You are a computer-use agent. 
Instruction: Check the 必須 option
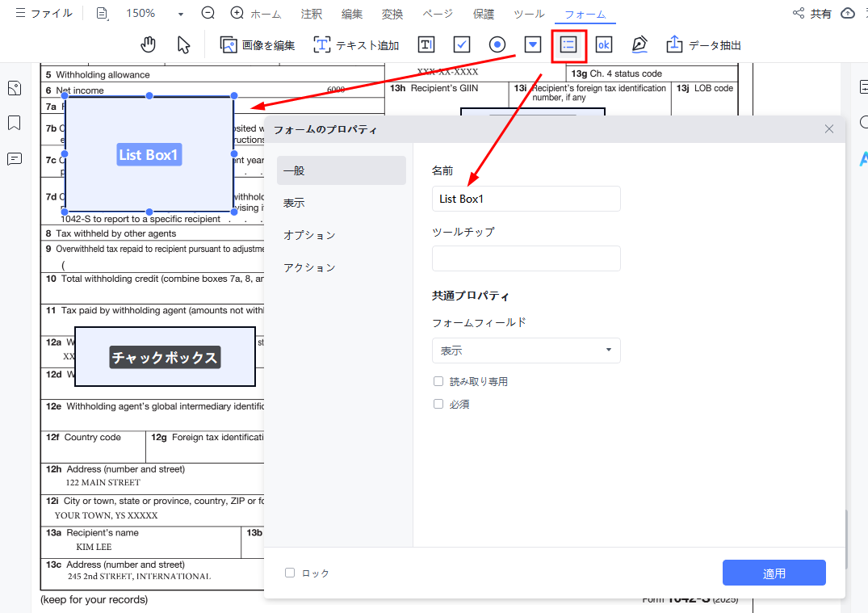[x=438, y=404]
